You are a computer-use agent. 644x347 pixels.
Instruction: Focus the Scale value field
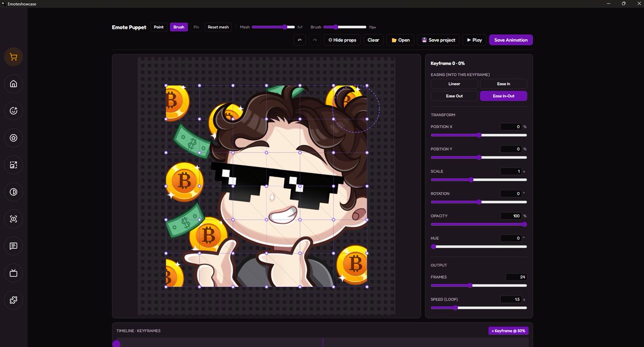(511, 171)
